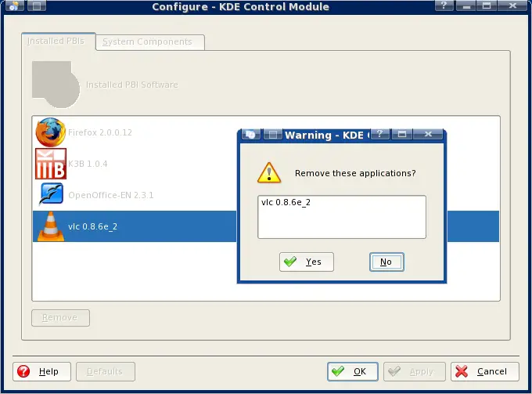
Task: Click the Configure - KDE Control Module title
Action: pyautogui.click(x=240, y=7)
